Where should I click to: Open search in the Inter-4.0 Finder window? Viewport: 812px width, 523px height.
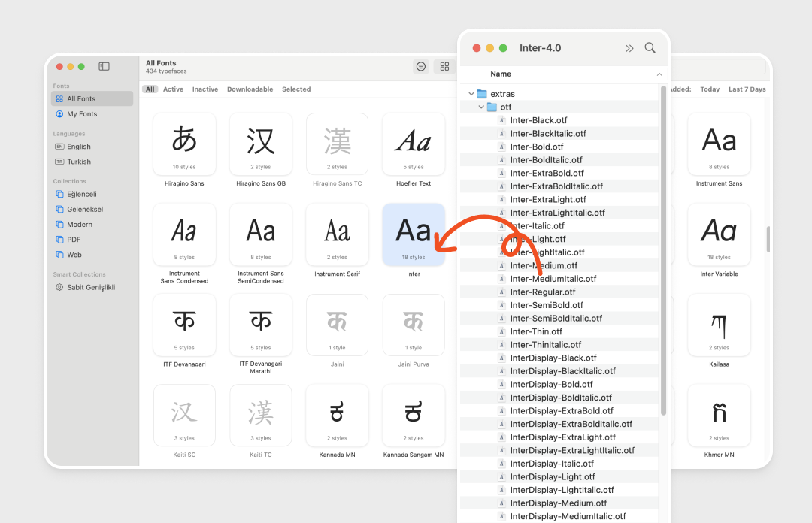click(650, 48)
